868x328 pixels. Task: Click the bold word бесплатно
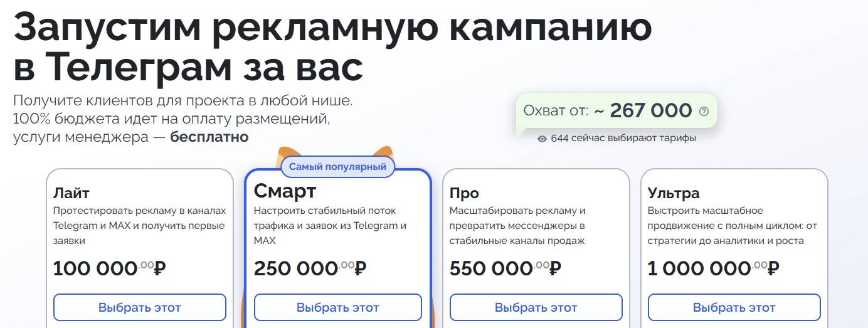(209, 137)
